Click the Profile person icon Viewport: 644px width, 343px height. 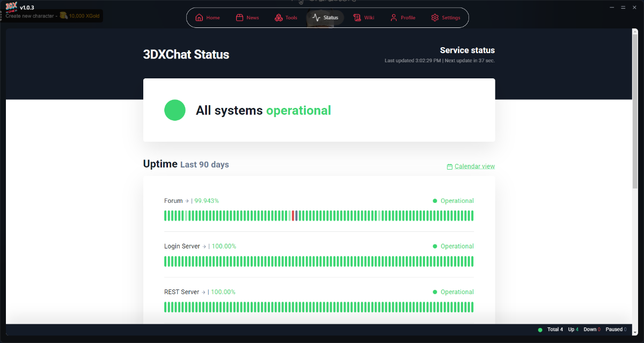(x=394, y=18)
